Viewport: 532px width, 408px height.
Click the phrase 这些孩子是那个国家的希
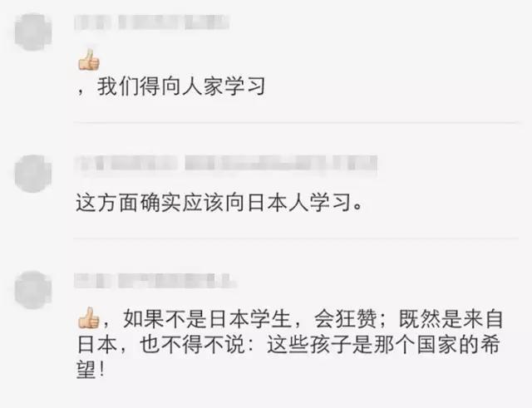(x=384, y=345)
